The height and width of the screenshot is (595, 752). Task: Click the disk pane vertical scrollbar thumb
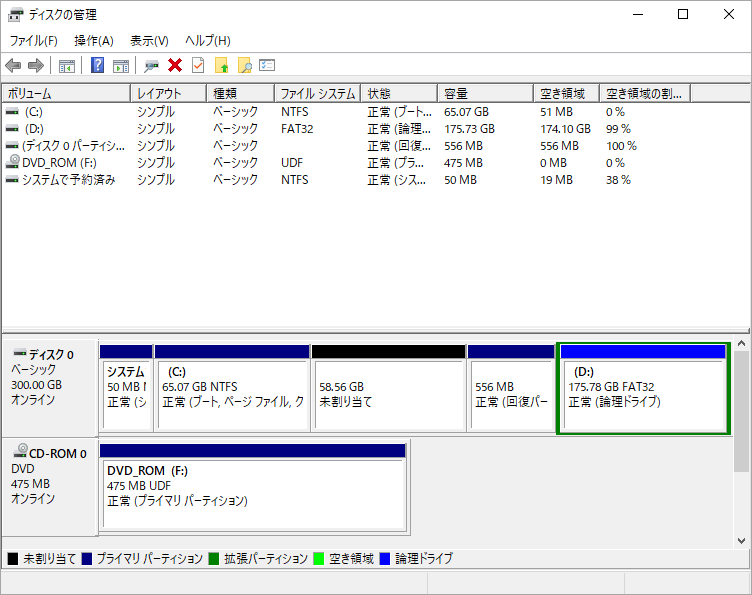point(741,411)
